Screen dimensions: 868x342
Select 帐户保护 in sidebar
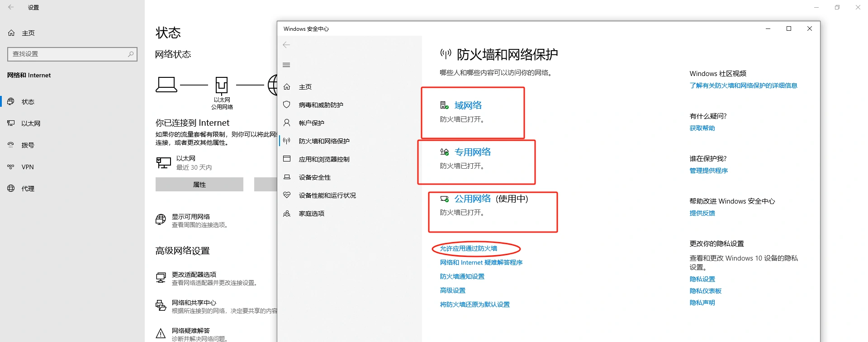(x=312, y=123)
